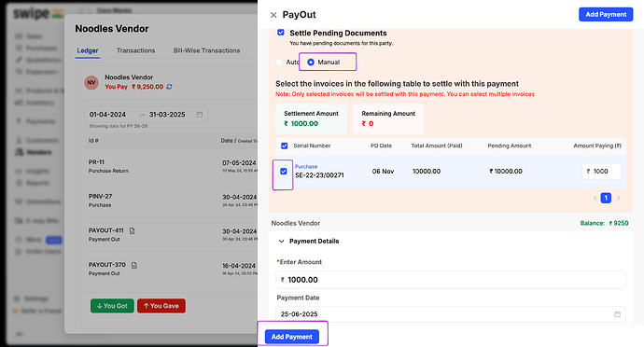Image resolution: width=644 pixels, height=347 pixels.
Task: Select the Auto settlement radio button
Action: point(279,62)
